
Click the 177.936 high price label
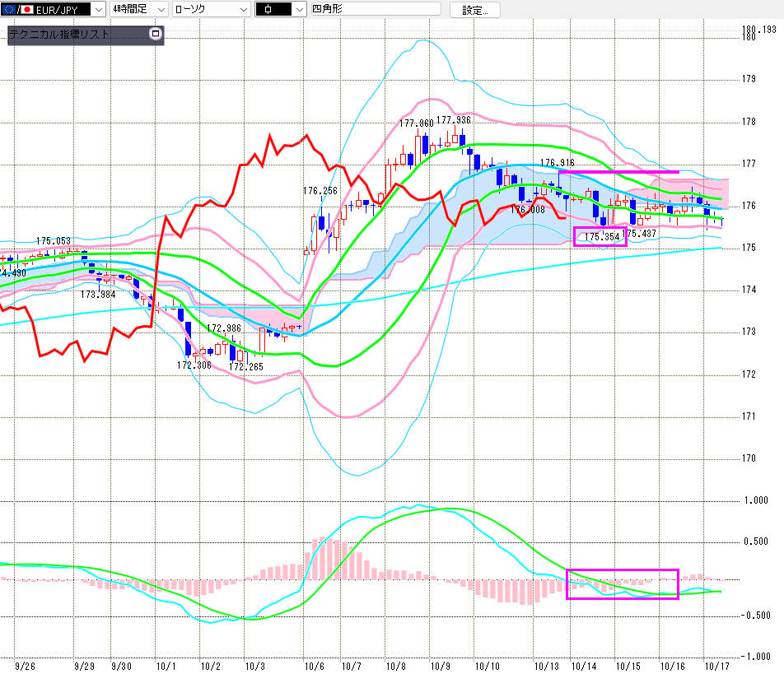[x=454, y=120]
